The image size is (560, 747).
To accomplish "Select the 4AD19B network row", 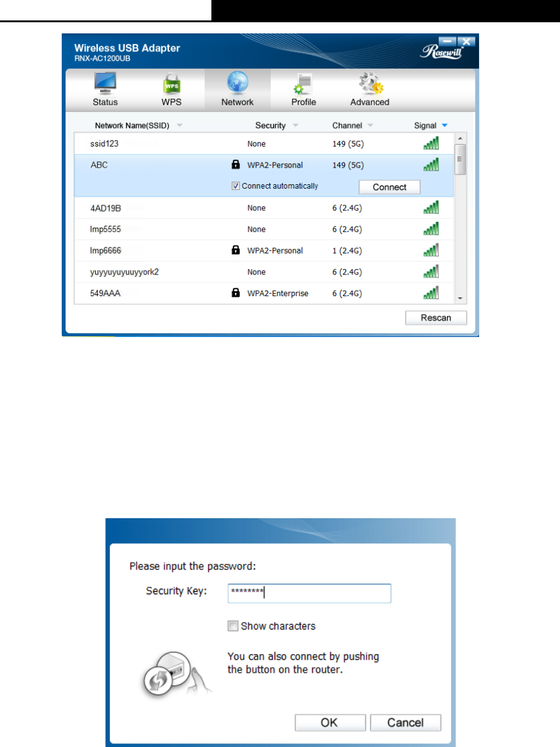I will (x=264, y=208).
